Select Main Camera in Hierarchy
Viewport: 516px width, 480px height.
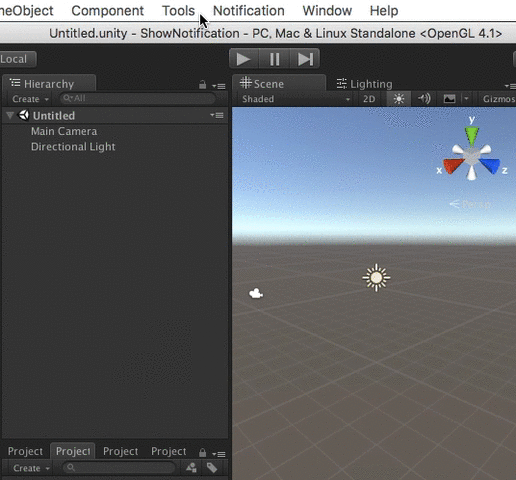coord(64,131)
